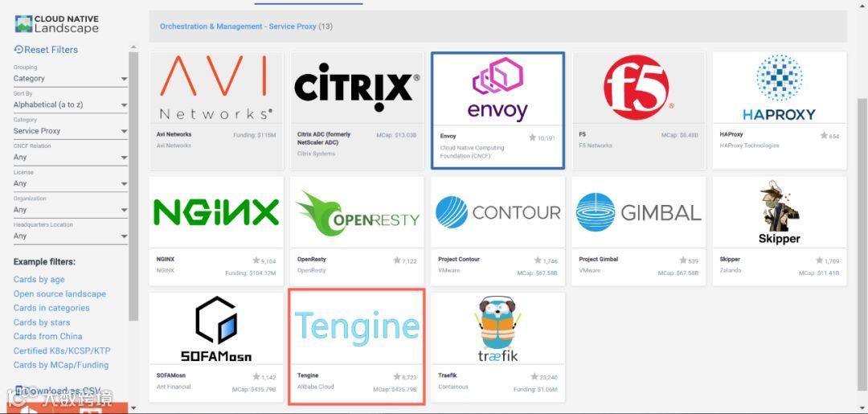Screen dimensions: 868x414
Task: Select the Envoy logo card
Action: click(497, 111)
